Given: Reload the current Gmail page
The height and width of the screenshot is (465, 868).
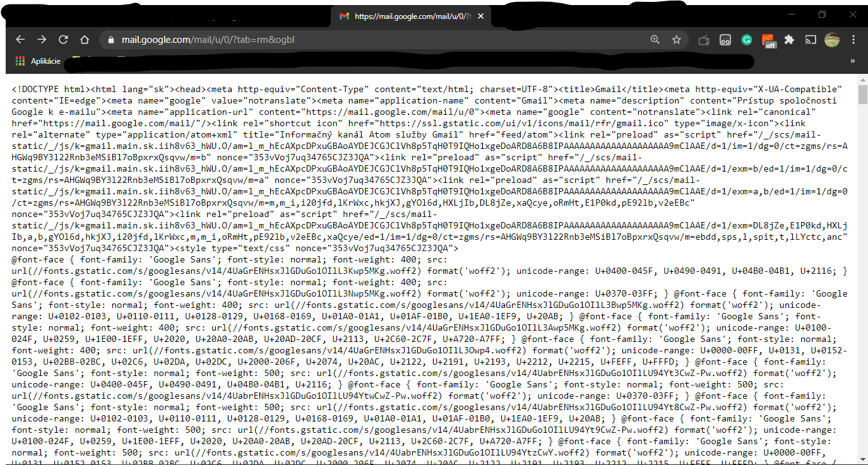Looking at the screenshot, I should tap(63, 40).
